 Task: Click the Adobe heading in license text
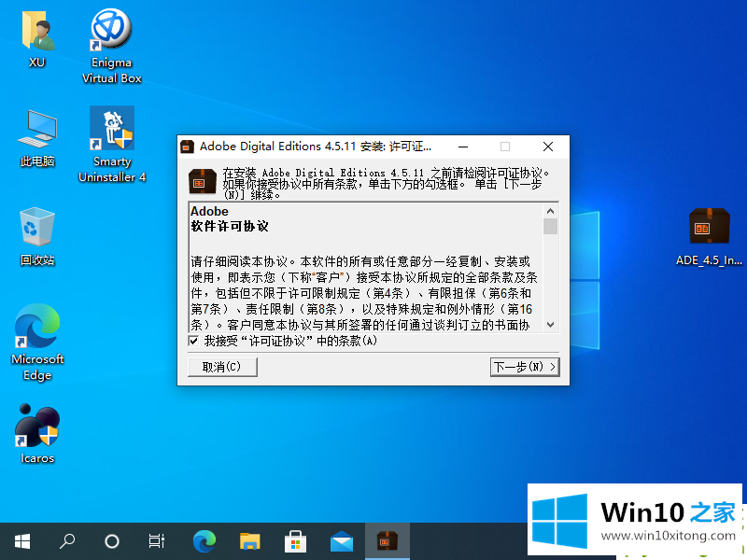(x=209, y=211)
